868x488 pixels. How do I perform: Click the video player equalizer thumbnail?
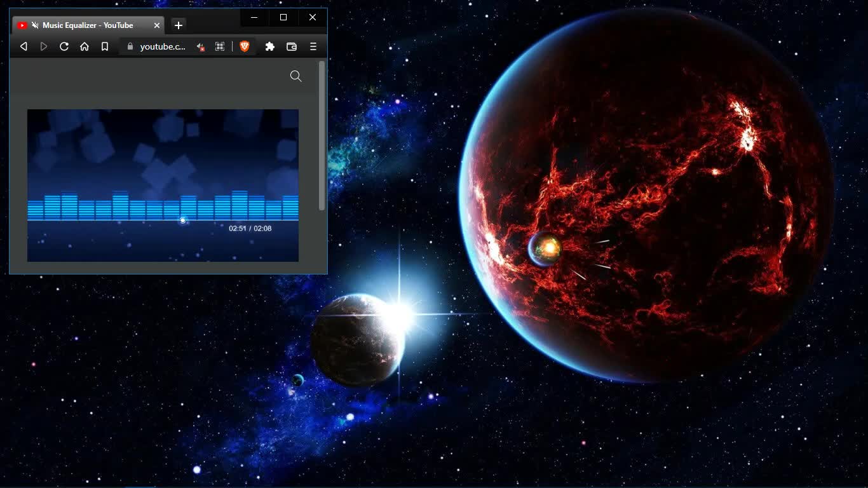(163, 186)
